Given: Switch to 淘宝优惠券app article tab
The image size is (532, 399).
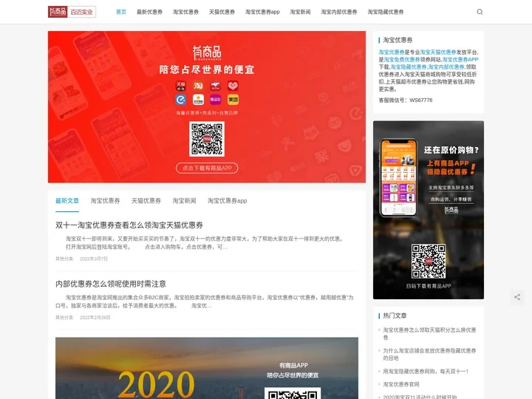Looking at the screenshot, I should tap(228, 201).
